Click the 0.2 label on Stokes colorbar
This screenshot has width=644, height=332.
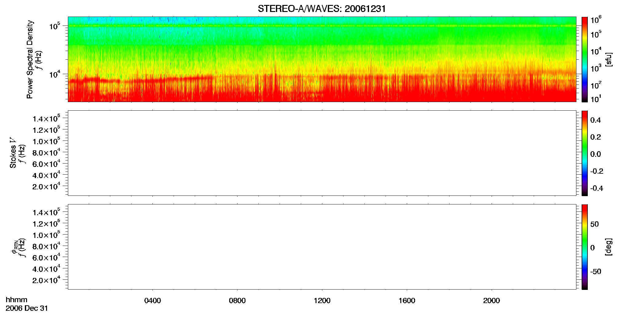tap(595, 137)
